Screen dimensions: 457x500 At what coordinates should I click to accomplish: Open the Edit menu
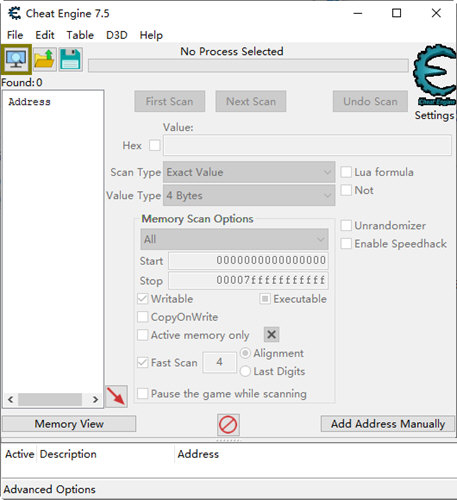tap(45, 35)
